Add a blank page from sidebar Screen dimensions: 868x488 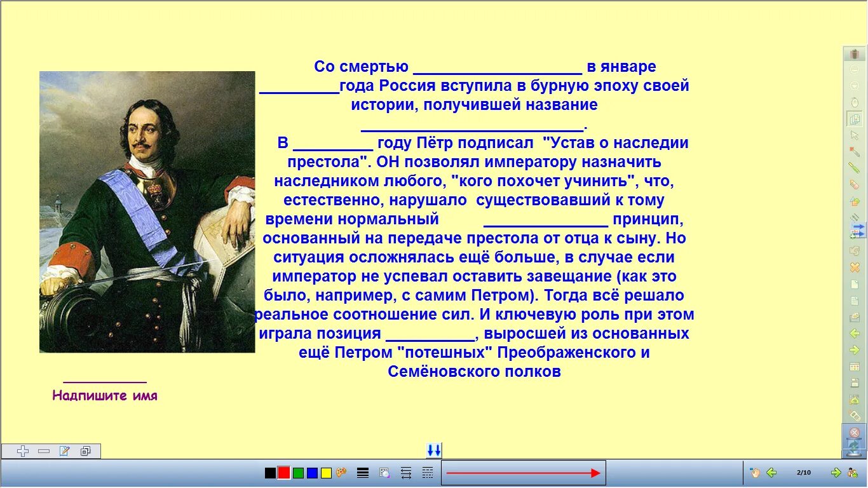pos(855,284)
